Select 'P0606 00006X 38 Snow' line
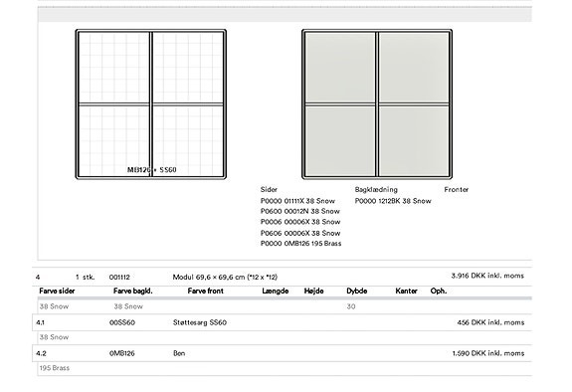The width and height of the screenshot is (572, 392). pyautogui.click(x=300, y=233)
